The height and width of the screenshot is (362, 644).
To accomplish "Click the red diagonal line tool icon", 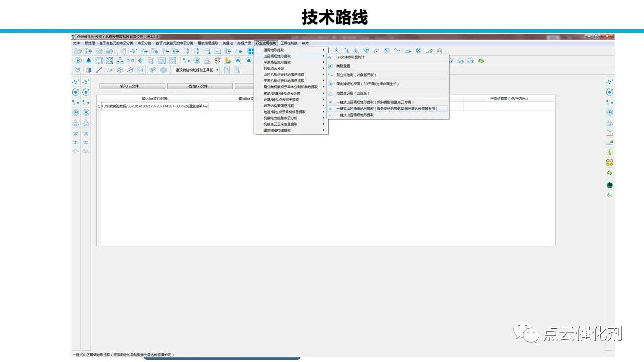I will pyautogui.click(x=99, y=70).
